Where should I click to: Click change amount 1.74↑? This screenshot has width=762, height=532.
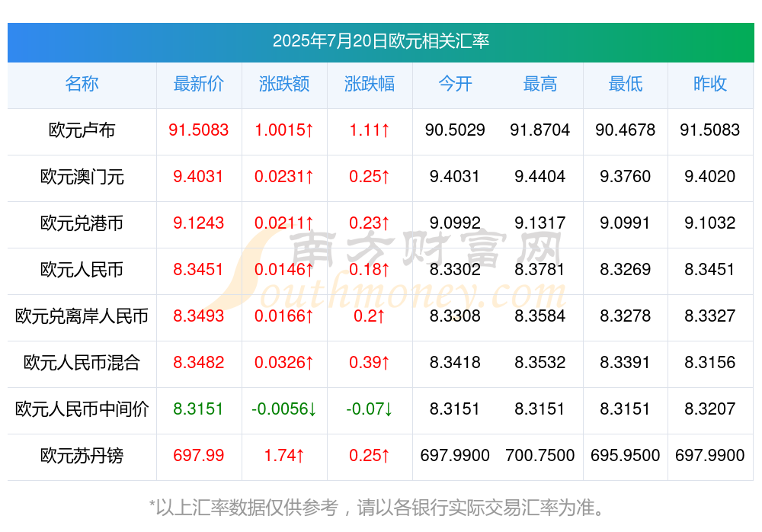pos(284,455)
